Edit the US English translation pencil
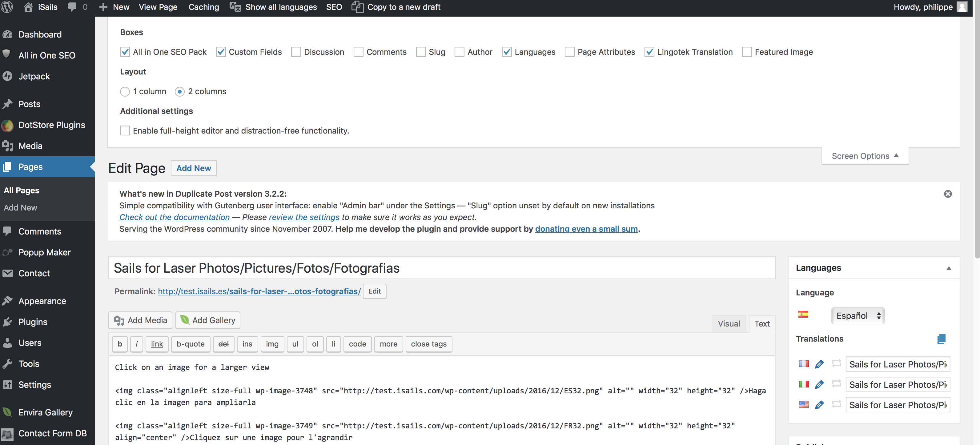The image size is (980, 445). (819, 405)
